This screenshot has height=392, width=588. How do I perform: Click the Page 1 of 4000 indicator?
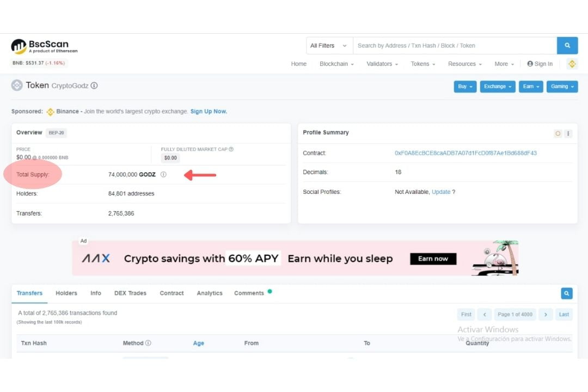click(x=515, y=314)
